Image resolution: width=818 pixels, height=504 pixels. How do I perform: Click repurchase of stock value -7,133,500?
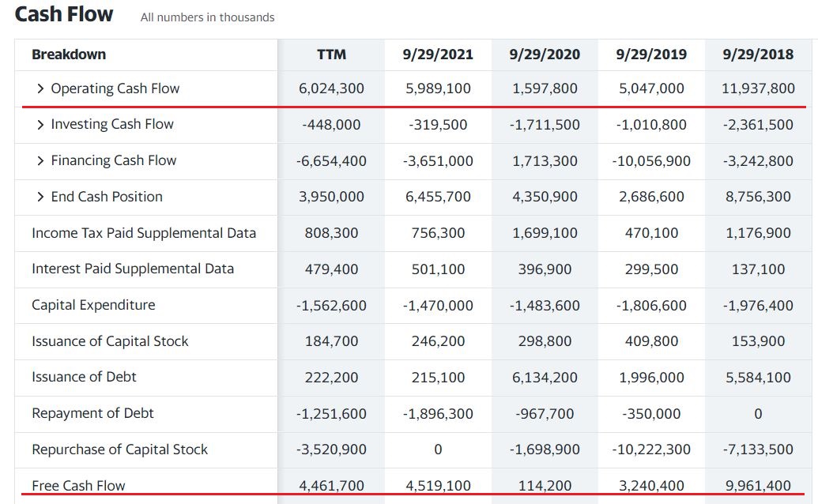758,449
